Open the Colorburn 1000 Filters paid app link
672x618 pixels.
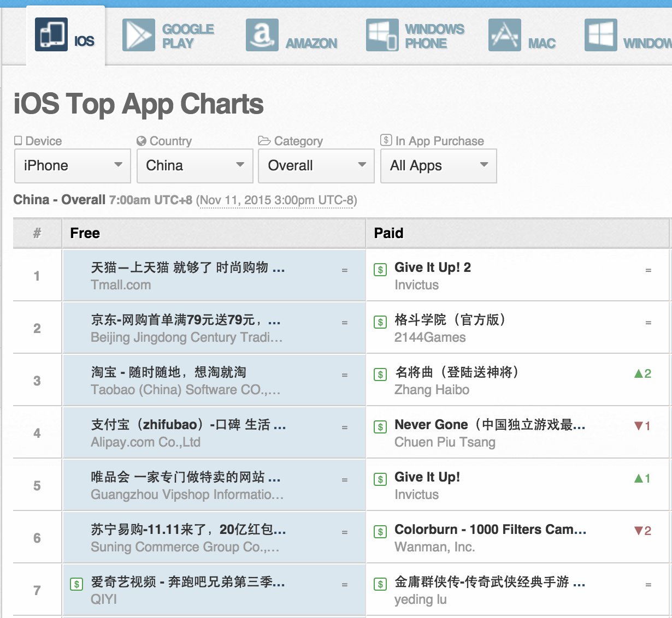tap(491, 529)
